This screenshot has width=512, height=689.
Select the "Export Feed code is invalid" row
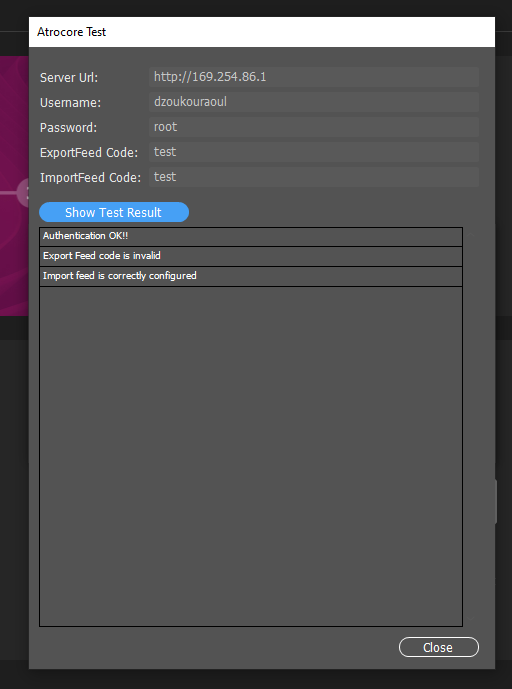251,256
